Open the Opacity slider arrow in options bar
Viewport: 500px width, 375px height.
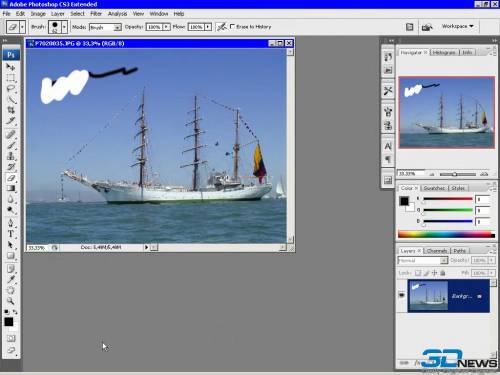click(x=166, y=27)
